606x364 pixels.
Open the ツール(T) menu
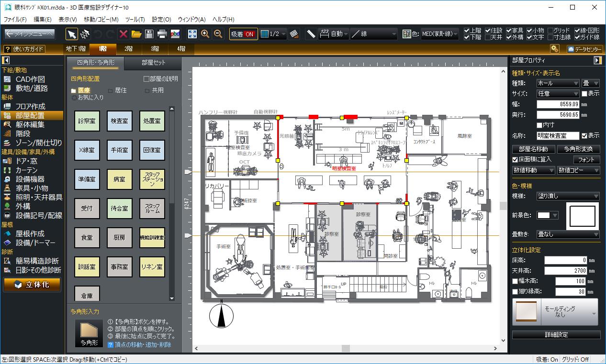tap(135, 20)
